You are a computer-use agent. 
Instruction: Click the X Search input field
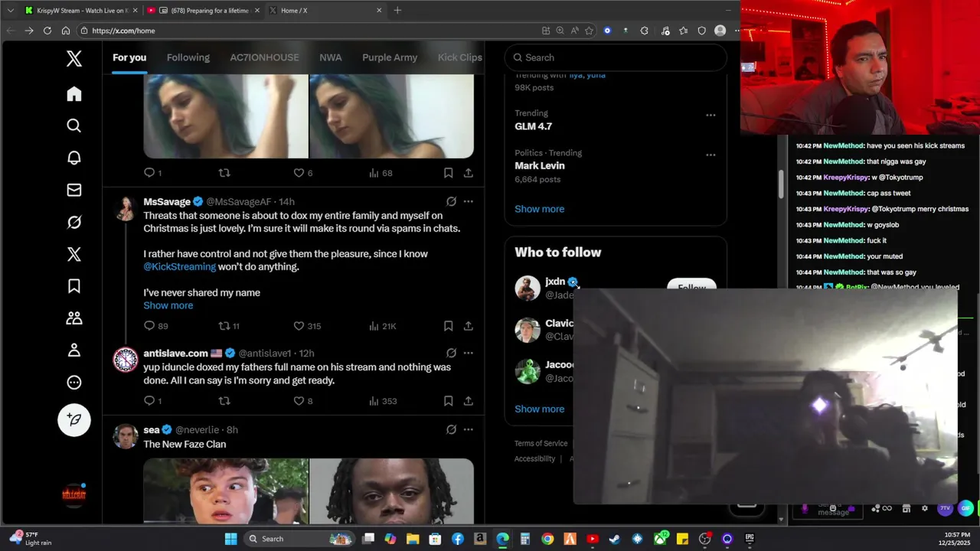pos(616,57)
